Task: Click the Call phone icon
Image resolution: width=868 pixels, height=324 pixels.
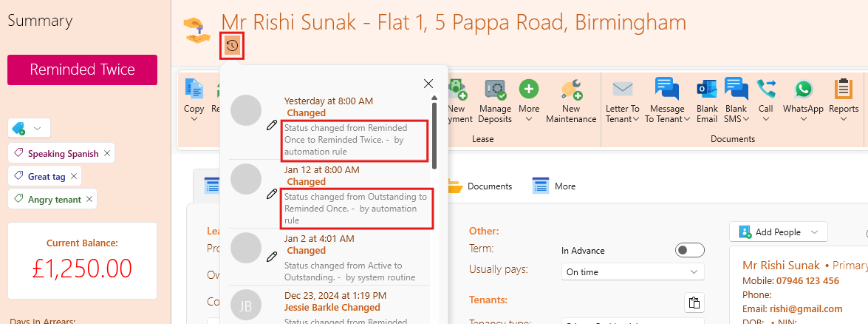Action: 766,89
